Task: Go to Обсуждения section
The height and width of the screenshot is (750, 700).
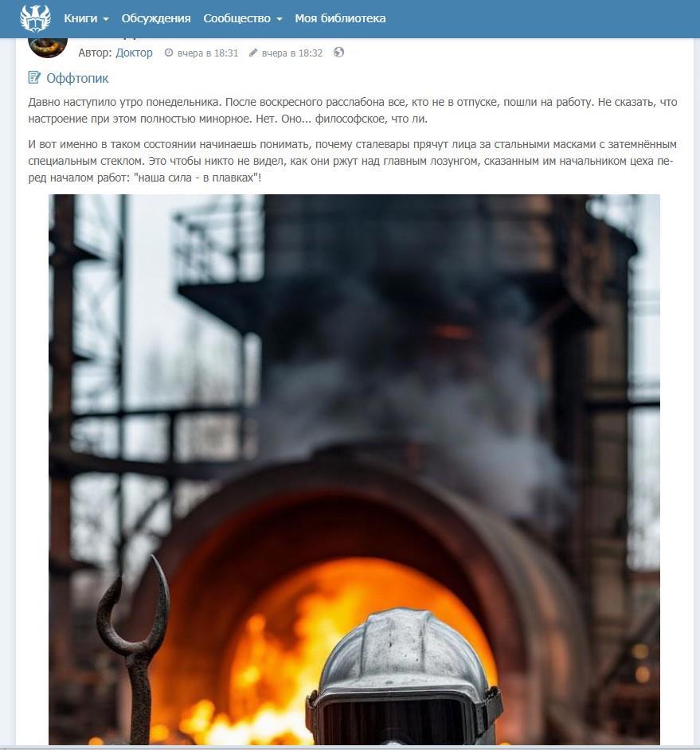Action: click(156, 18)
